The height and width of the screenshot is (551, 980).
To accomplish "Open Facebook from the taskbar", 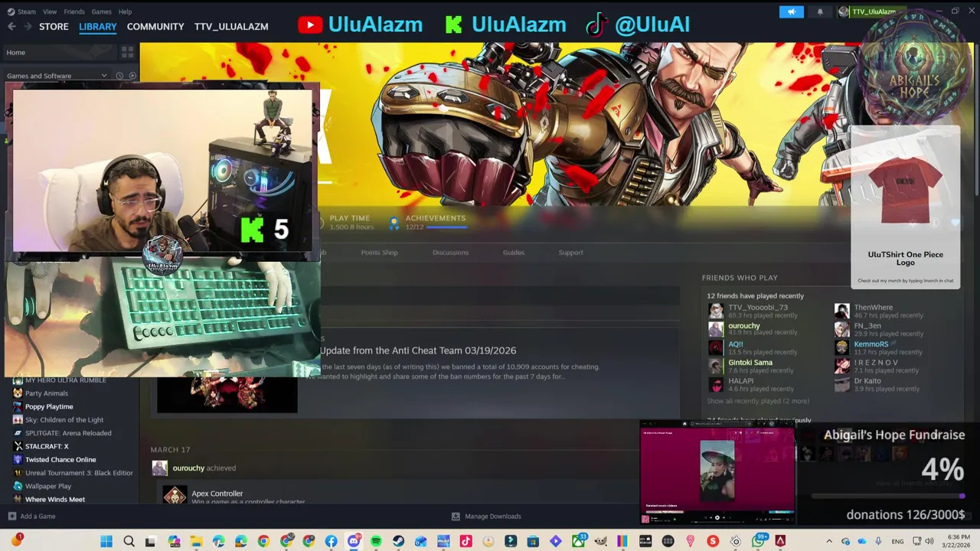I will click(x=331, y=541).
